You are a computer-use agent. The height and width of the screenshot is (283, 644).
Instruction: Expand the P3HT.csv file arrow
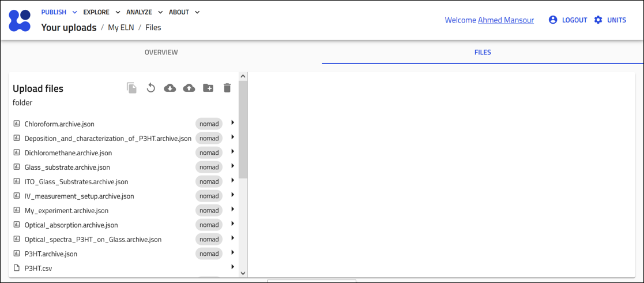(x=232, y=267)
